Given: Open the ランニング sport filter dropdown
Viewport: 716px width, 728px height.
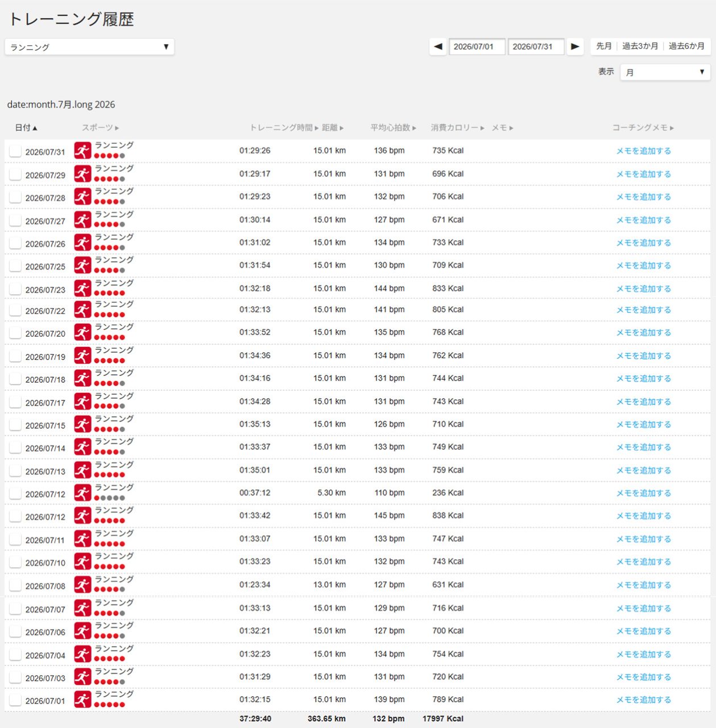Looking at the screenshot, I should [89, 47].
